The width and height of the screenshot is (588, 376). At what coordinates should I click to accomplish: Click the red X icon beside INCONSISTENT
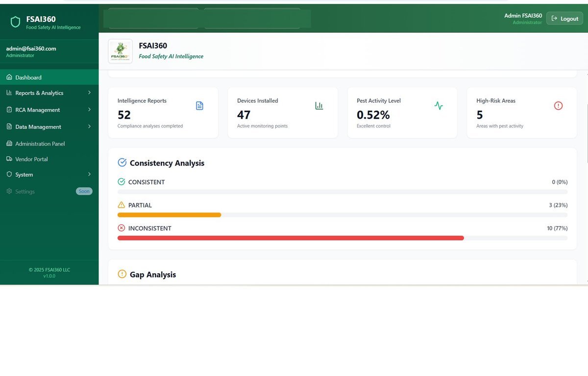pos(121,228)
